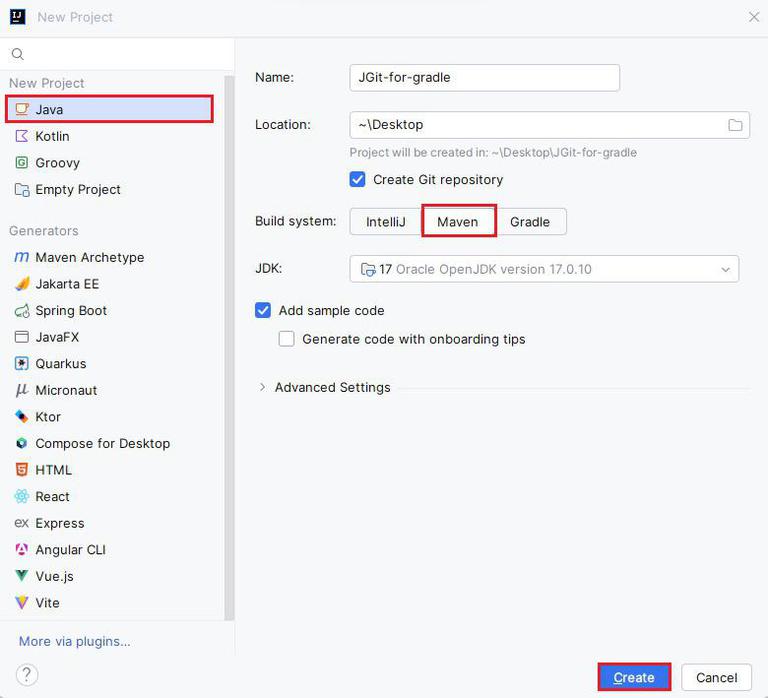Open the JDK version dropdown
Image resolution: width=768 pixels, height=698 pixels.
point(544,269)
